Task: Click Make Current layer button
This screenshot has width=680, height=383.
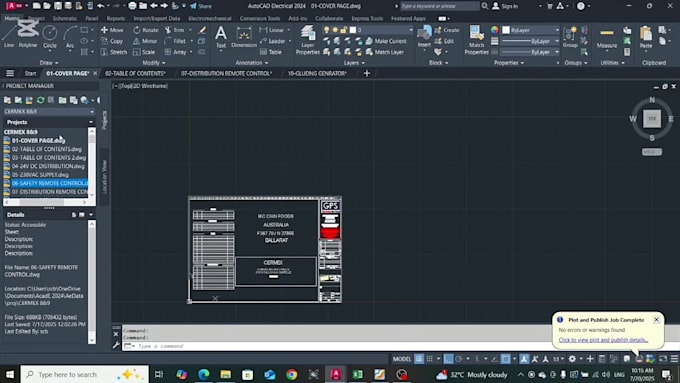Action: [386, 41]
